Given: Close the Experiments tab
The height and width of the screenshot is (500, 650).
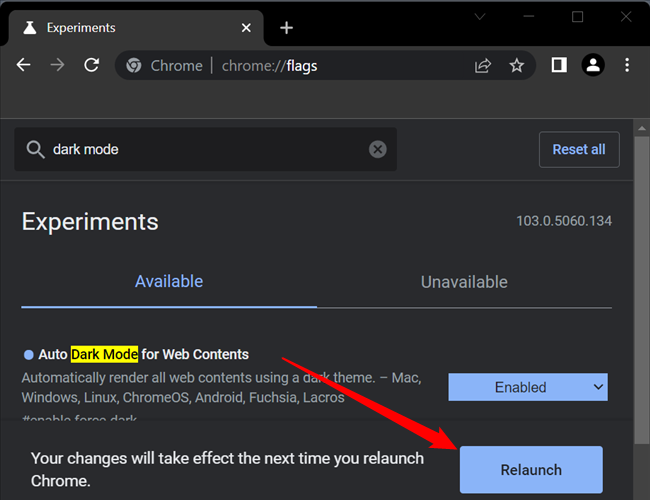Looking at the screenshot, I should pos(246,28).
